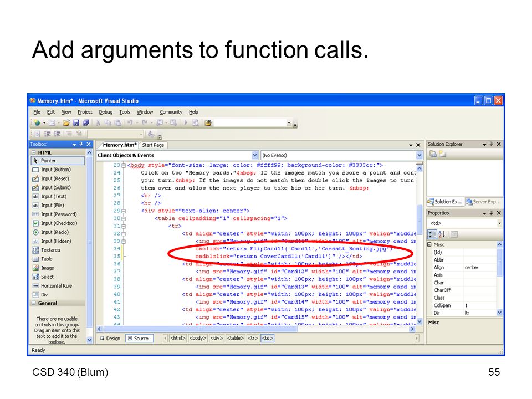The image size is (532, 399).
Task: Open the File menu
Action: pos(37,112)
